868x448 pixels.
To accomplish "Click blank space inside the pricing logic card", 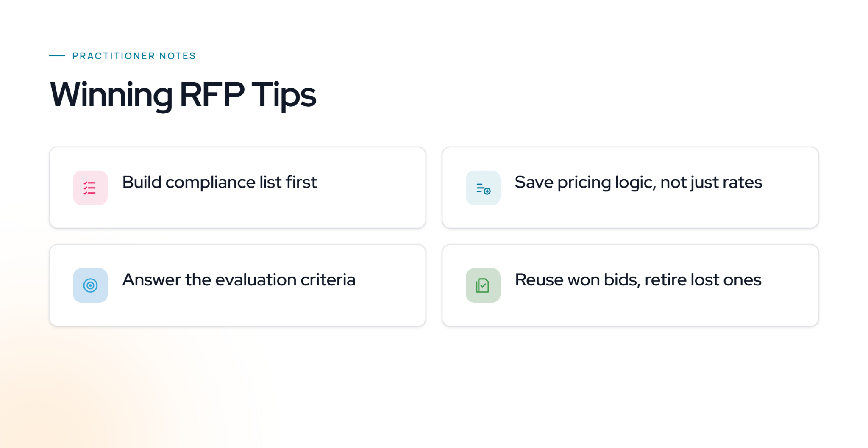I will pyautogui.click(x=636, y=212).
